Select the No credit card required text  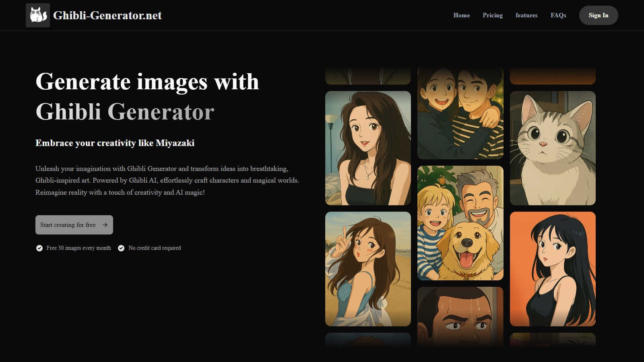[155, 248]
